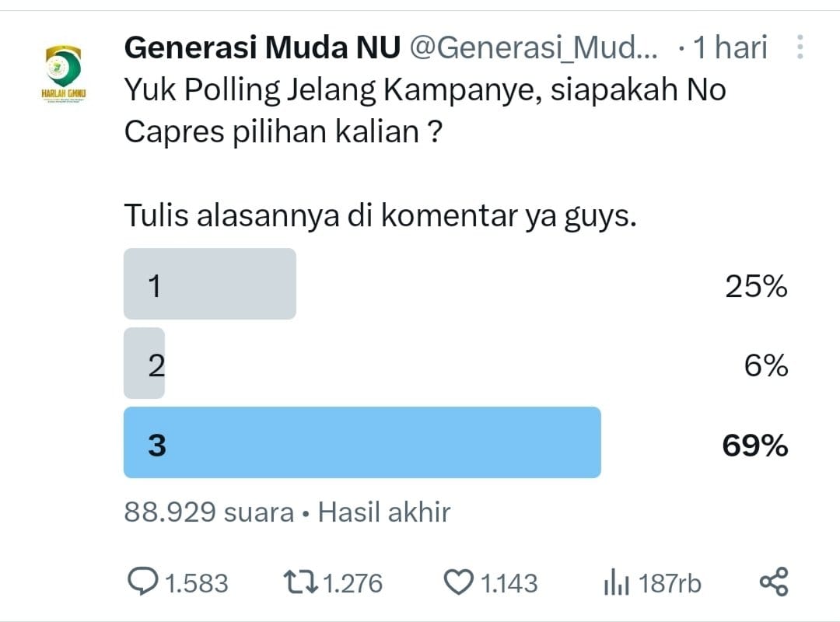Open the reply comment bubble icon

(x=142, y=582)
